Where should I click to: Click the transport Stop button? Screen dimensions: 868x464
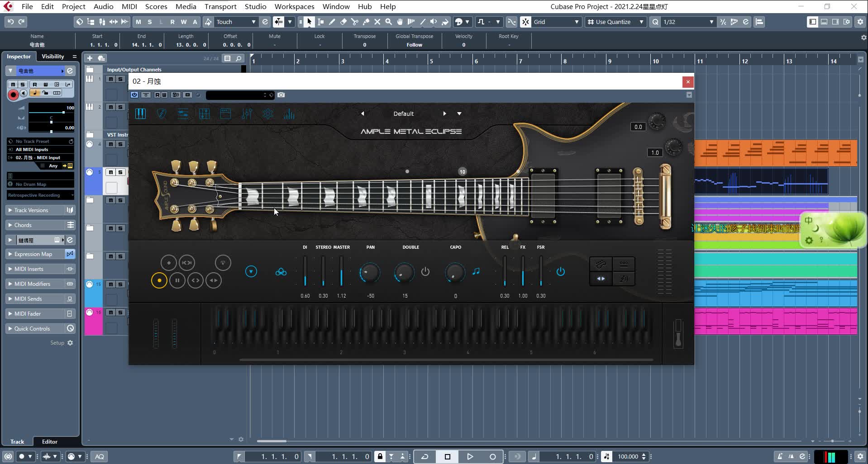tap(448, 456)
